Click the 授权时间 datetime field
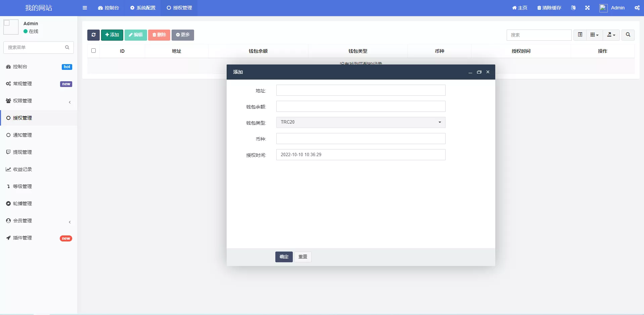Viewport: 644px width, 315px height. pyautogui.click(x=361, y=155)
